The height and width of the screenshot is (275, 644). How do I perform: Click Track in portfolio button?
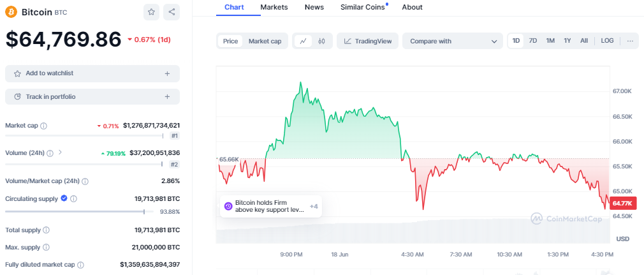[x=92, y=97]
